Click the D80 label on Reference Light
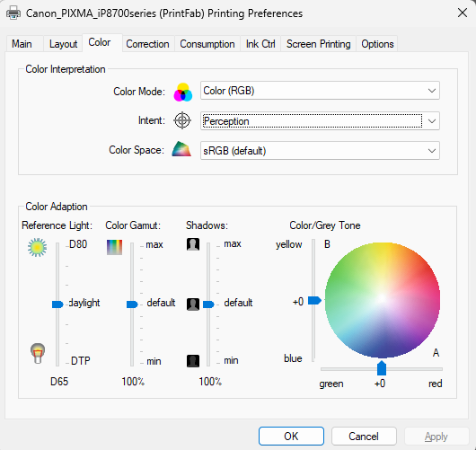 78,244
